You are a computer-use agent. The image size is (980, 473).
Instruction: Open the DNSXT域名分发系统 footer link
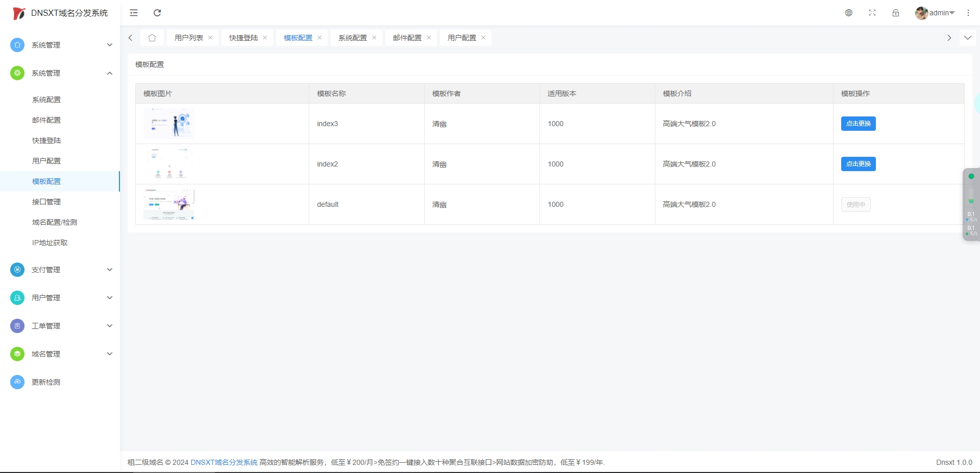pos(224,462)
